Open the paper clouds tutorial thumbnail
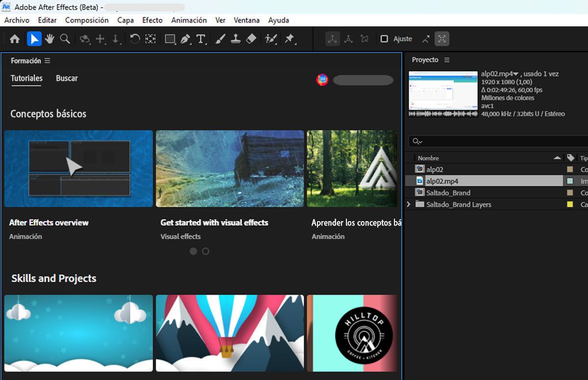The image size is (588, 380). (x=78, y=333)
